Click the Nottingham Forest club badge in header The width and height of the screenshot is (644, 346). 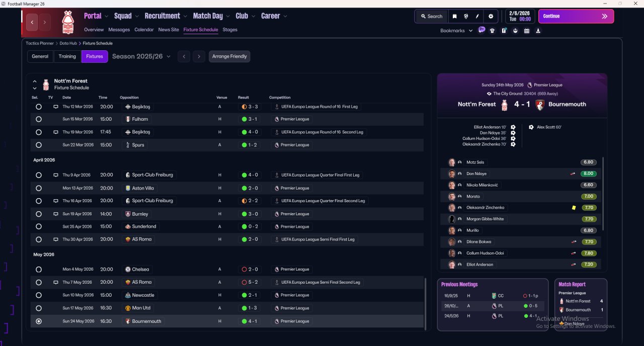[x=67, y=22]
